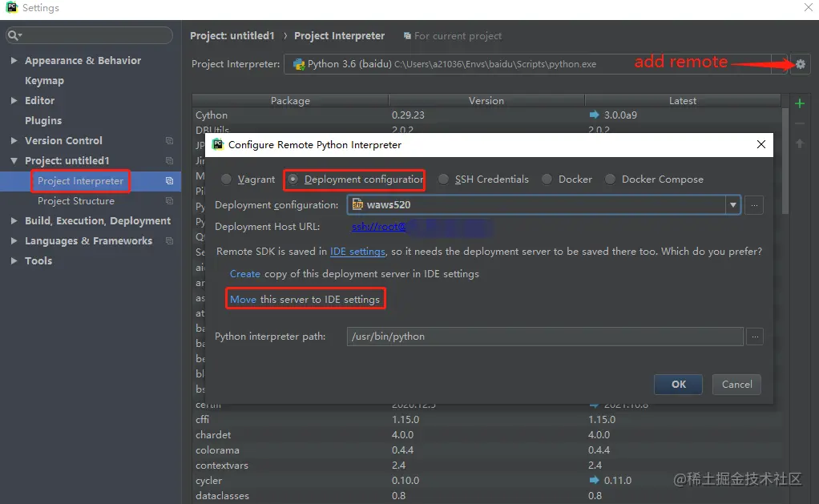Click the search magnifier icon in Settings

pyautogui.click(x=14, y=35)
